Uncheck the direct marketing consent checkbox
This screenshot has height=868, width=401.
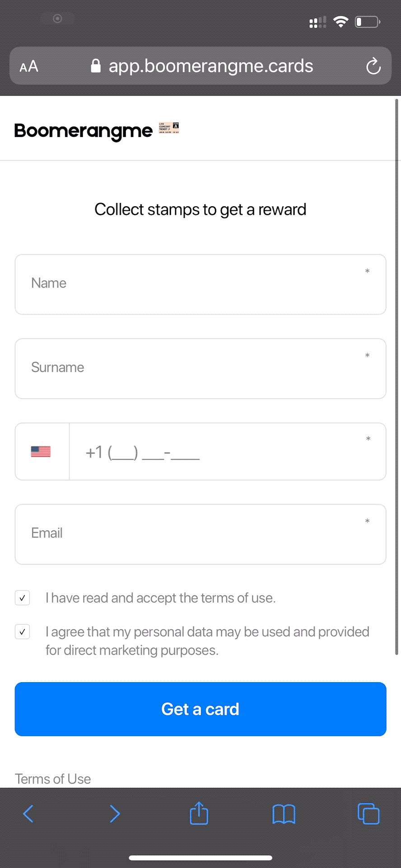pos(23,632)
